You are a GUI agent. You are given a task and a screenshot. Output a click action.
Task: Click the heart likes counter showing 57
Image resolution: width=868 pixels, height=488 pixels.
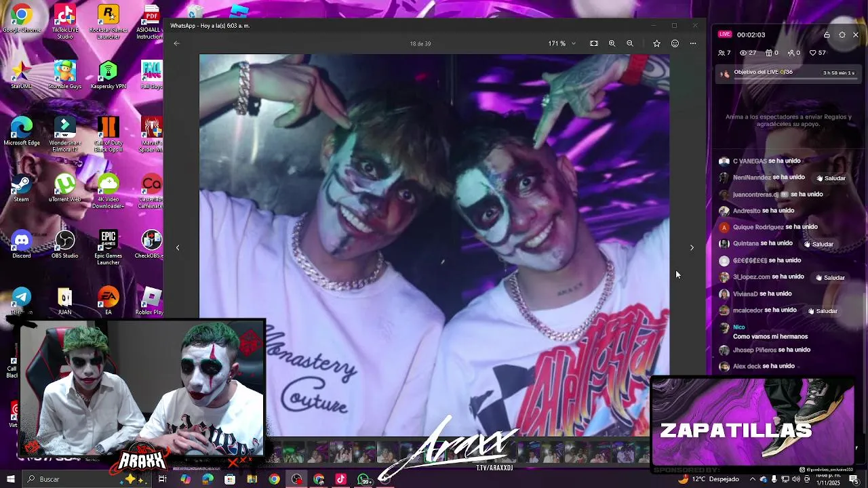pyautogui.click(x=818, y=53)
